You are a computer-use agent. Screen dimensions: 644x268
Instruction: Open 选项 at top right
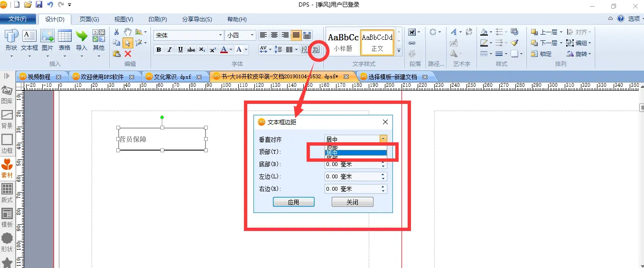pyautogui.click(x=634, y=19)
